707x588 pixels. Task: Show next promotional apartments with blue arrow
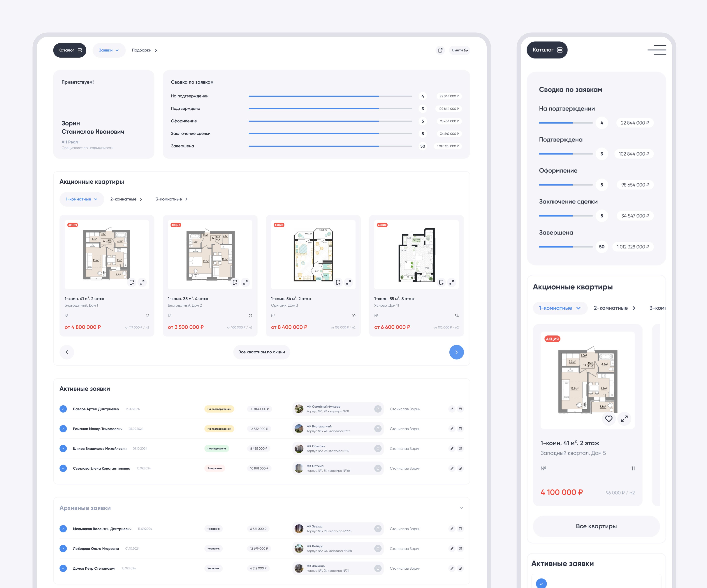456,352
